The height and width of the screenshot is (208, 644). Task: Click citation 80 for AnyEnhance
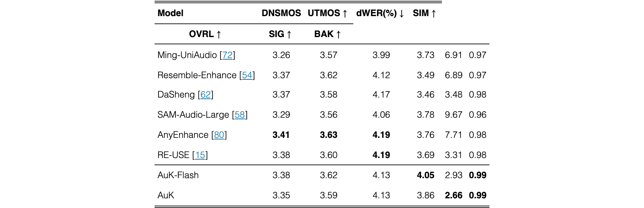[x=219, y=135]
